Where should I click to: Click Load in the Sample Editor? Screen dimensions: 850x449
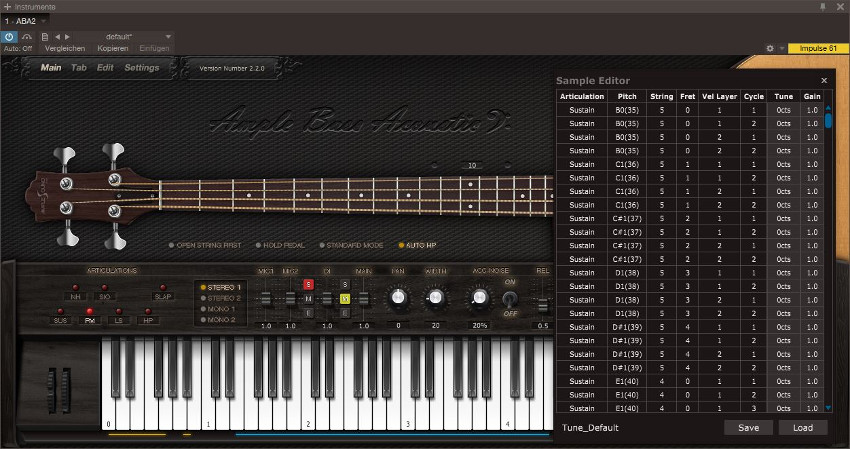pyautogui.click(x=803, y=428)
